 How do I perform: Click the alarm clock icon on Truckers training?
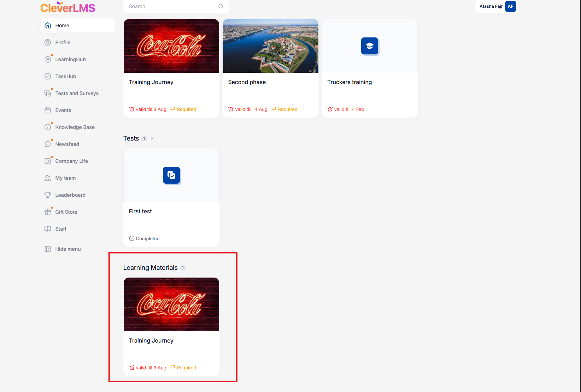click(x=330, y=109)
